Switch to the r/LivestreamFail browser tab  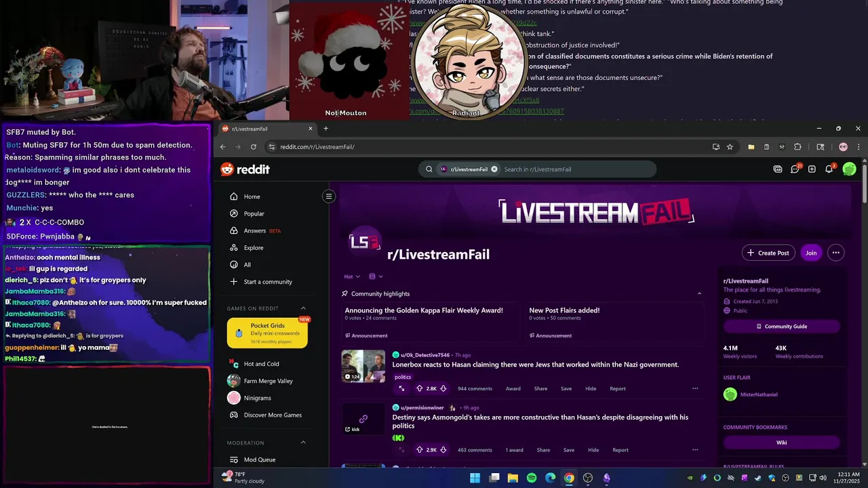268,129
